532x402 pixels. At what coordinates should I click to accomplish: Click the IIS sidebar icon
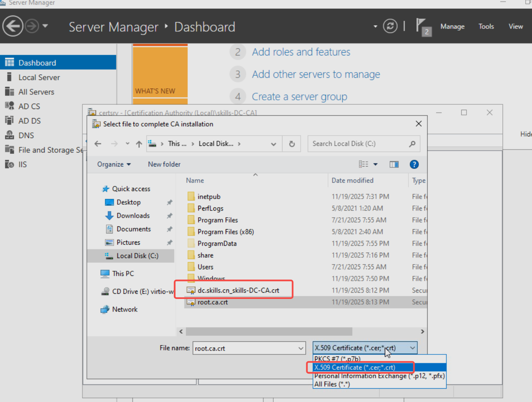(x=9, y=164)
